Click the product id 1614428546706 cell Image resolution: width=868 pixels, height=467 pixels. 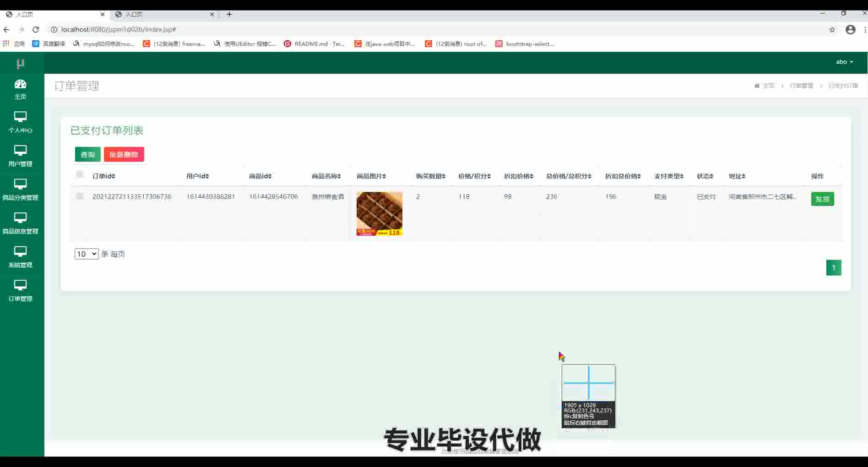(273, 196)
